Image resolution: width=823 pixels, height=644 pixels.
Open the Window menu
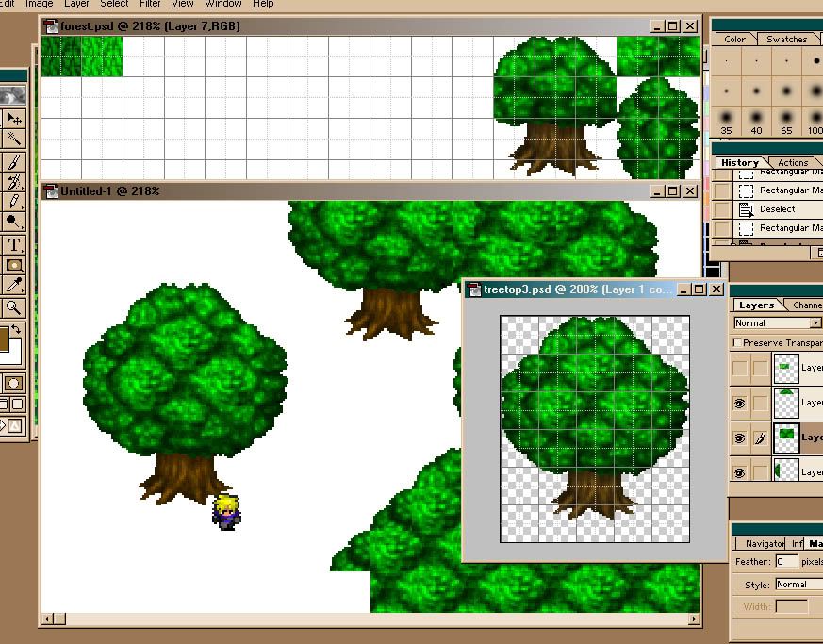(x=223, y=4)
